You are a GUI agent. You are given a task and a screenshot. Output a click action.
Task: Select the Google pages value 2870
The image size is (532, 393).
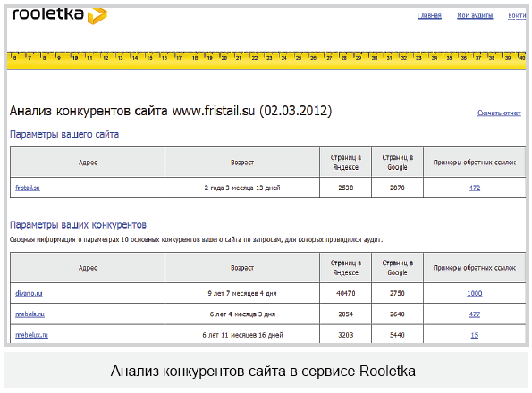pos(397,188)
